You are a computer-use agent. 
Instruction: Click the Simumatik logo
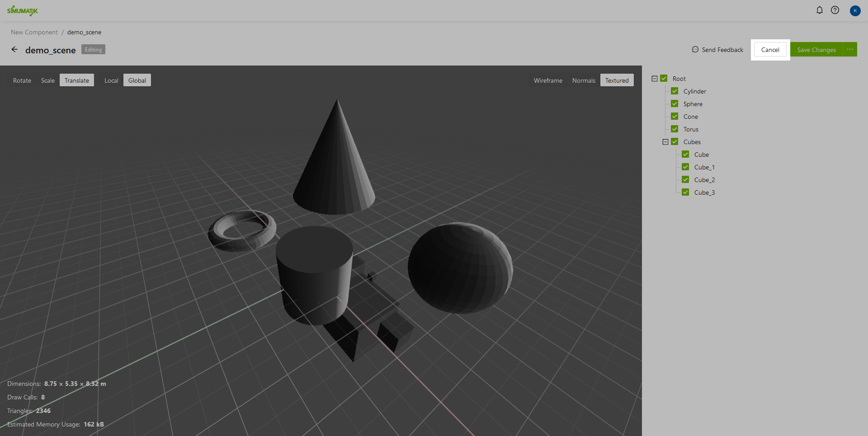coord(23,10)
